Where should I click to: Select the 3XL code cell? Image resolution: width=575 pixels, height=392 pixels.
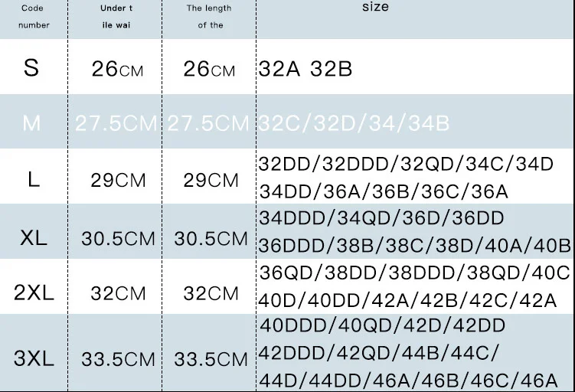tap(33, 358)
